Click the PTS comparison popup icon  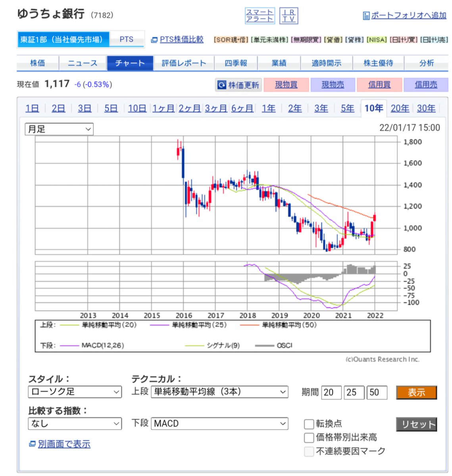[x=154, y=40]
